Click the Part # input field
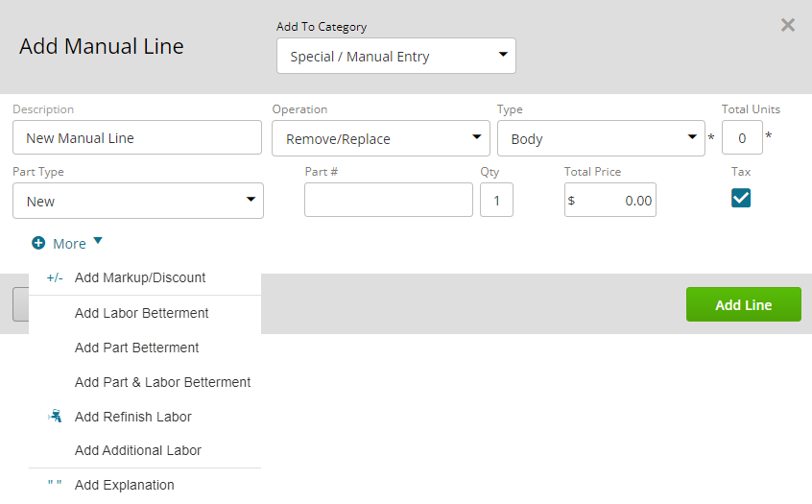Screen dimensions: 812x504 click(389, 200)
